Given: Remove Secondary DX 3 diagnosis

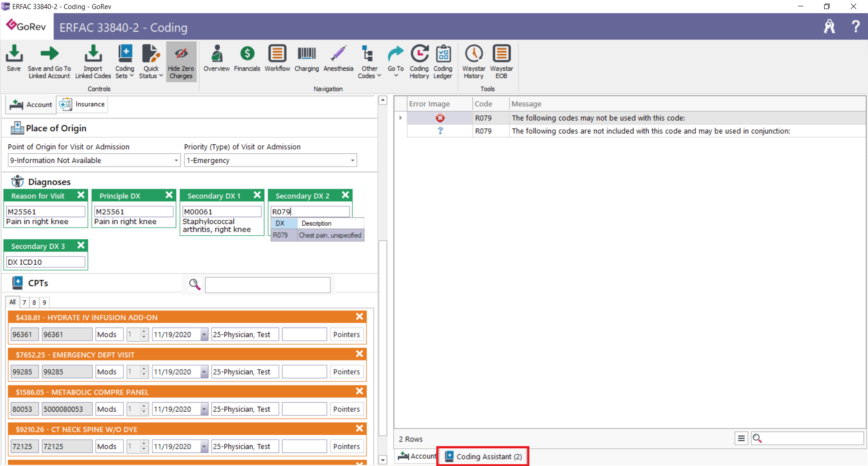Looking at the screenshot, I should pyautogui.click(x=81, y=245).
